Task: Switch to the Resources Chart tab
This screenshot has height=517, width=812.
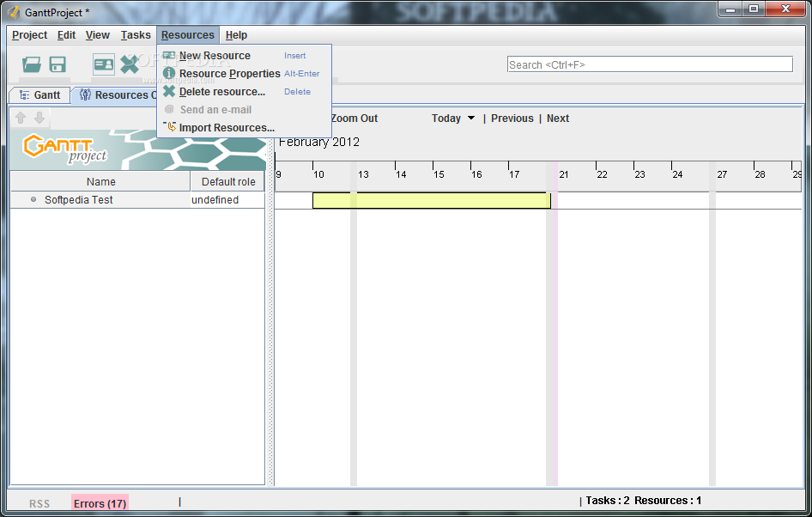Action: coord(115,94)
